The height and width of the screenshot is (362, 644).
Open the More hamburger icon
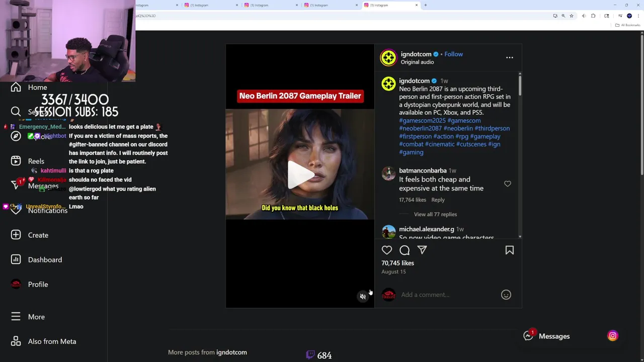16,317
